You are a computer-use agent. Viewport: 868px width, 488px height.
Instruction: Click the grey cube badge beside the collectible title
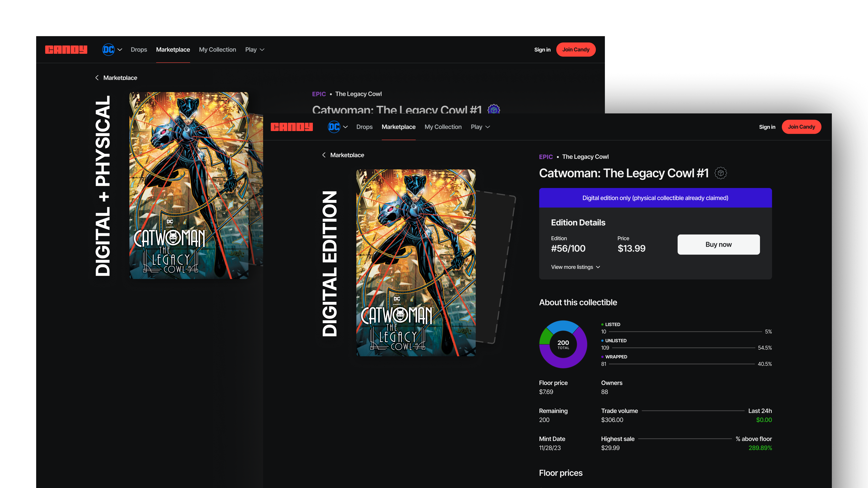pos(720,173)
